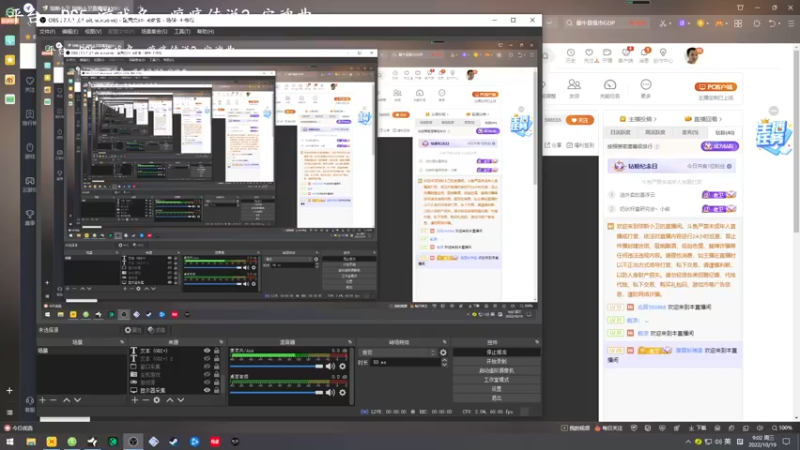Open desktop audio settings gear in mixer
The height and width of the screenshot is (450, 800).
[x=342, y=392]
